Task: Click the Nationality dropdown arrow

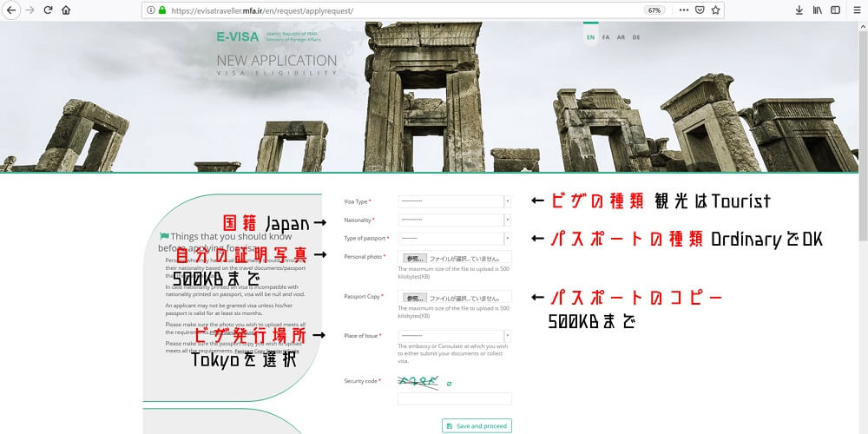Action: tap(507, 220)
